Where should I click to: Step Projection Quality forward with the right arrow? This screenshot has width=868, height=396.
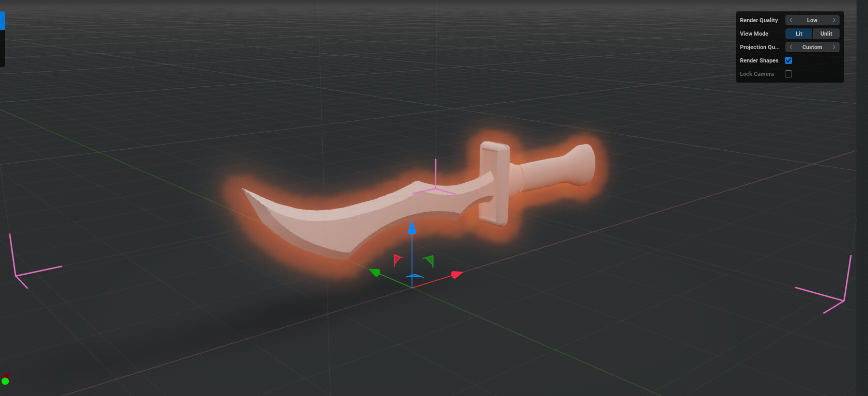[833, 47]
